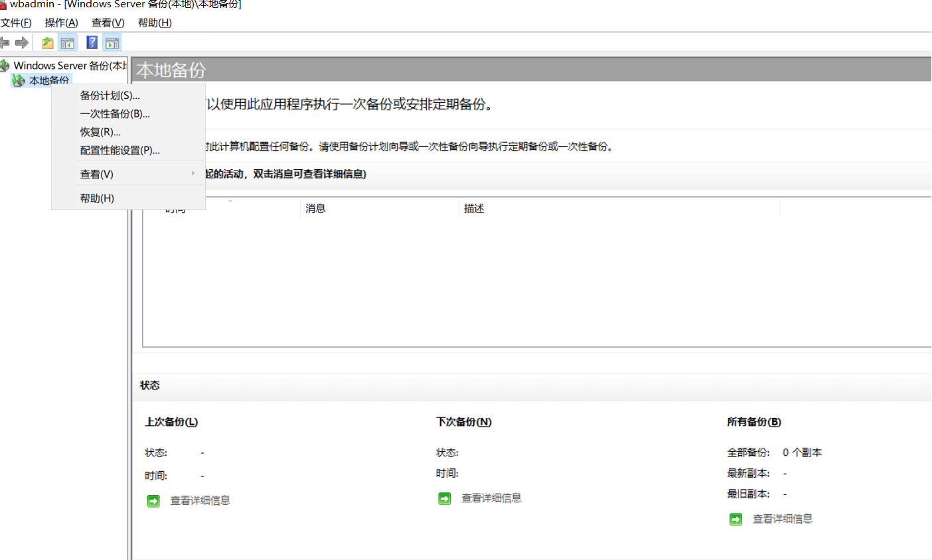The image size is (932, 560).
Task: Toggle the show/hide console tree icon
Action: (68, 43)
